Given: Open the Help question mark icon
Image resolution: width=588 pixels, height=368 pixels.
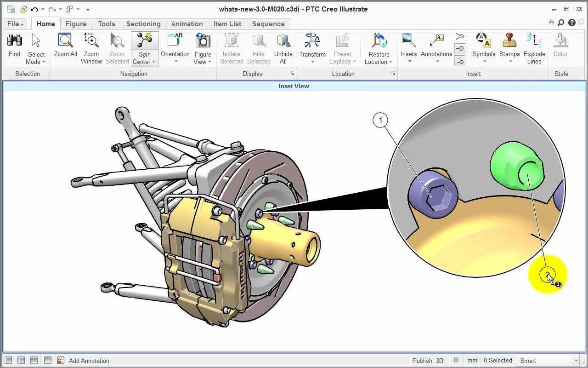Looking at the screenshot, I should point(572,23).
